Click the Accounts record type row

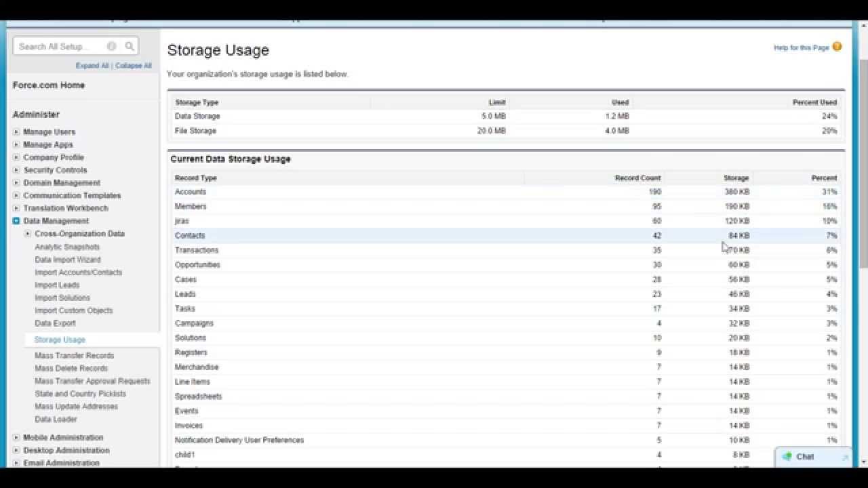tap(506, 192)
